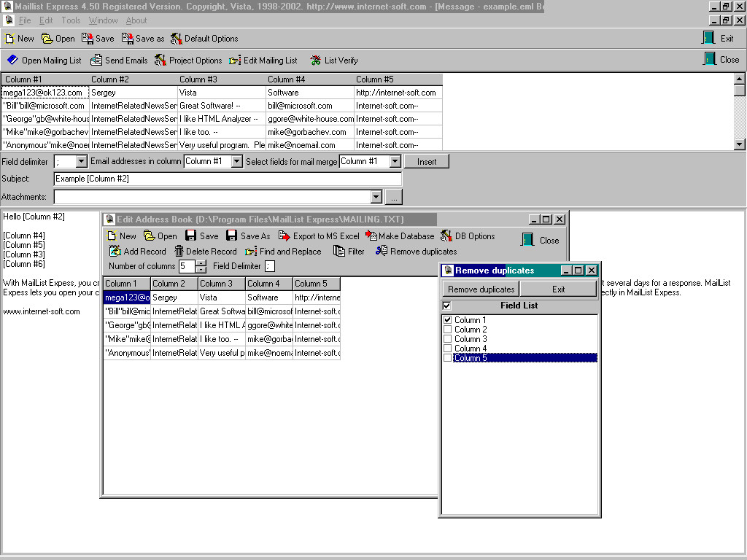747x560 pixels.
Task: Click the Save icon in main toolbar
Action: (88, 39)
